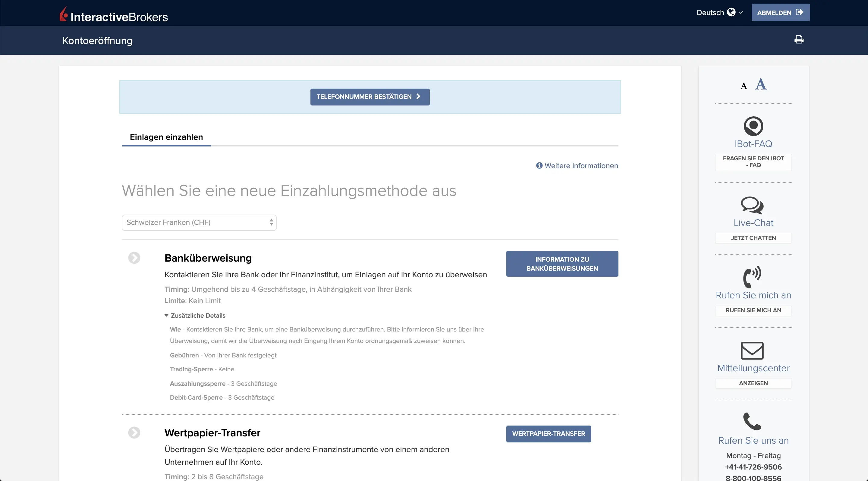Open the Schweizer Franken (CHF) currency dropdown
The height and width of the screenshot is (481, 868).
tap(199, 223)
